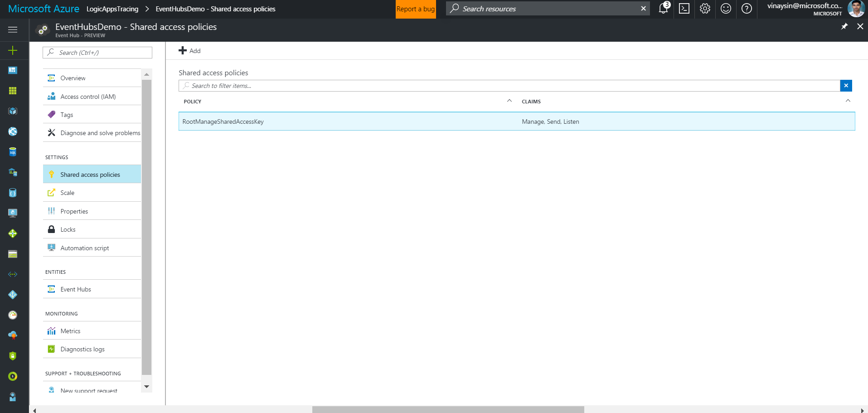Image resolution: width=868 pixels, height=413 pixels.
Task: Click EventHubsDemo breadcrumb item
Action: pos(216,9)
